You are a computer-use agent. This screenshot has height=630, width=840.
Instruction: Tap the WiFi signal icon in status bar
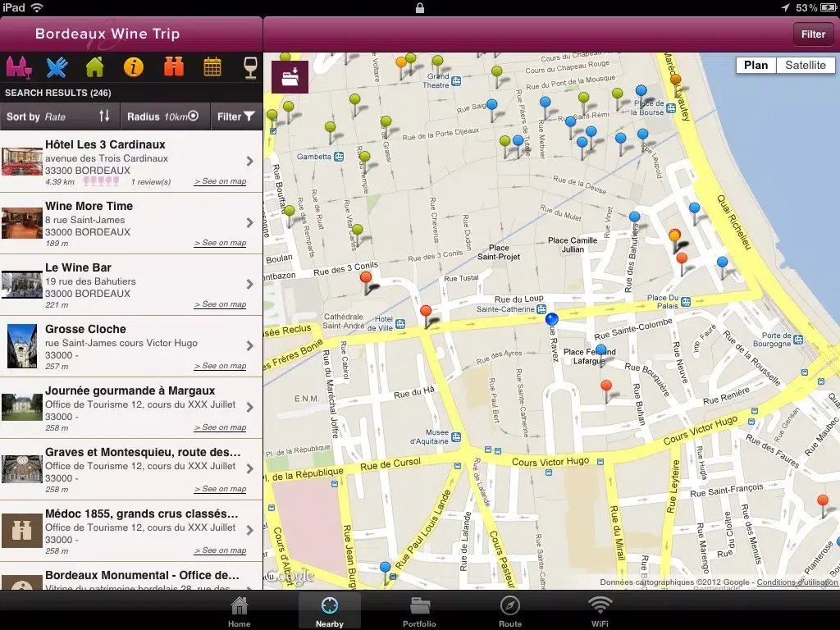click(37, 7)
